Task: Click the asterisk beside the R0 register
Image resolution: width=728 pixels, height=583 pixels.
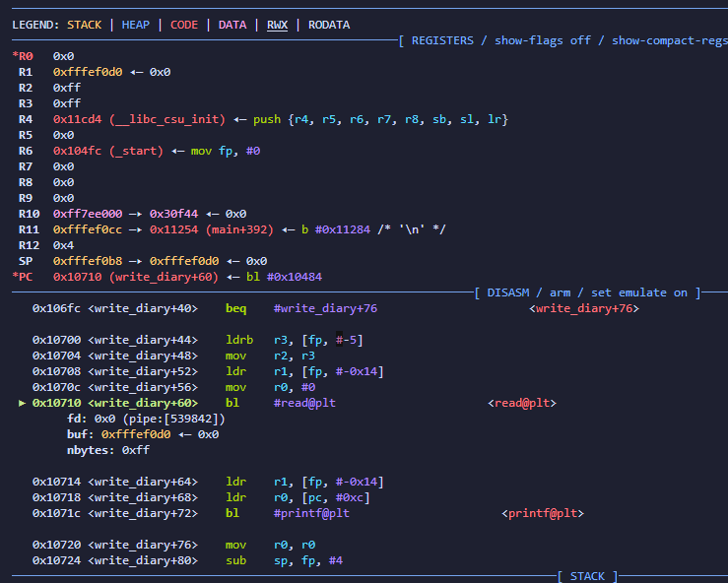Action: coord(15,56)
